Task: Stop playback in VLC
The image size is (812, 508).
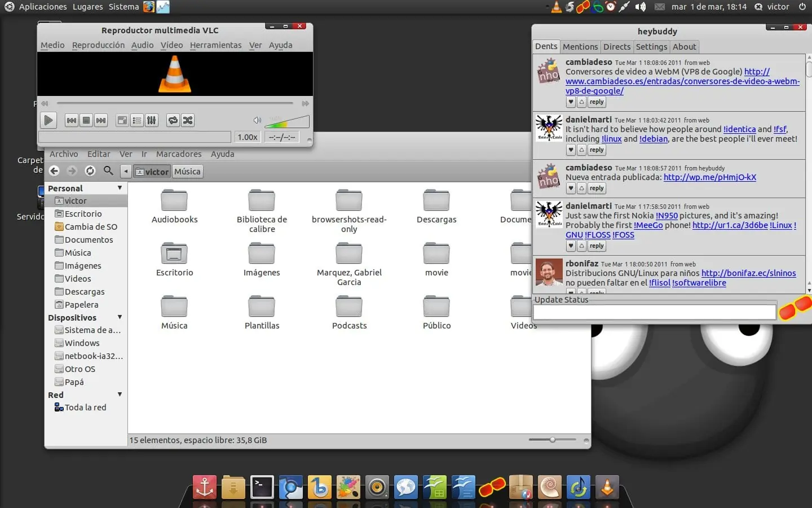Action: tap(86, 120)
